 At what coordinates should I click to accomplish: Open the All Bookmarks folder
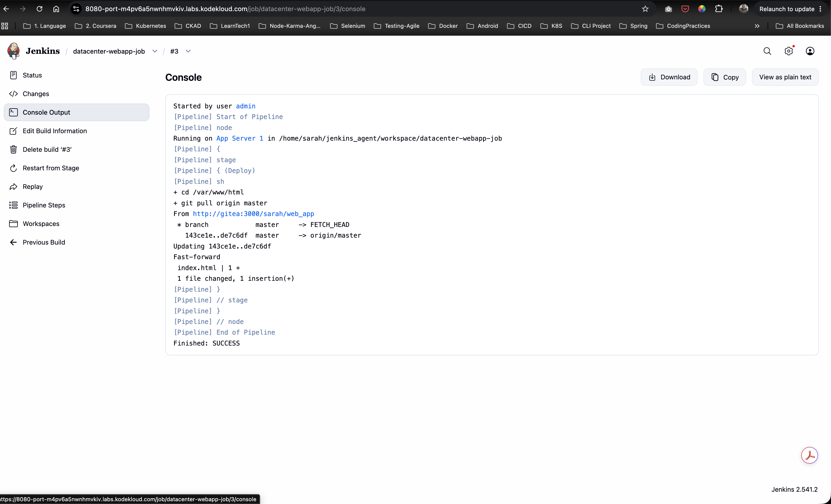click(799, 26)
